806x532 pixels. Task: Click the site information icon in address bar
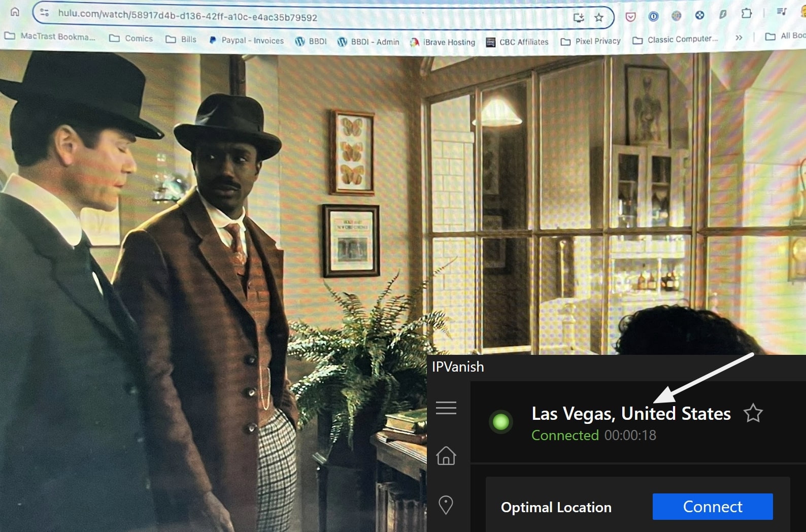(x=44, y=12)
